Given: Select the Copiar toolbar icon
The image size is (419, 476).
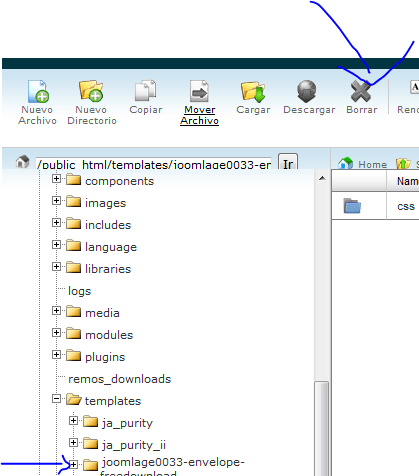Looking at the screenshot, I should tap(146, 90).
